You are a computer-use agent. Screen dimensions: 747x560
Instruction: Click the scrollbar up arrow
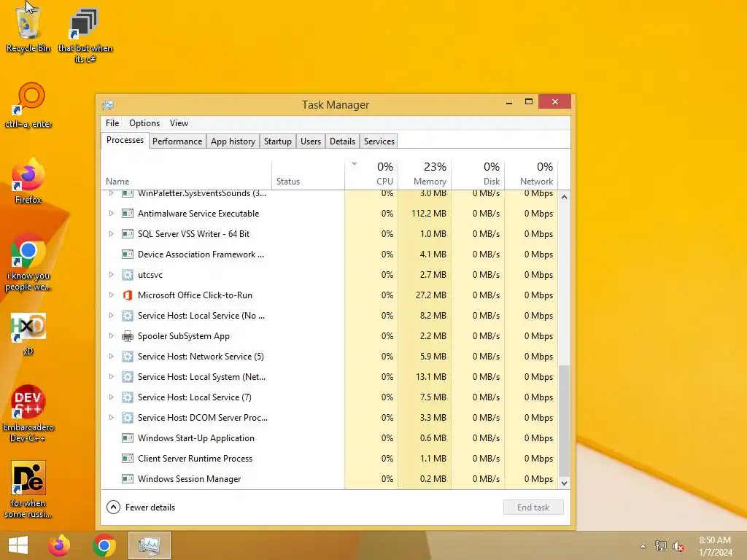(x=564, y=197)
